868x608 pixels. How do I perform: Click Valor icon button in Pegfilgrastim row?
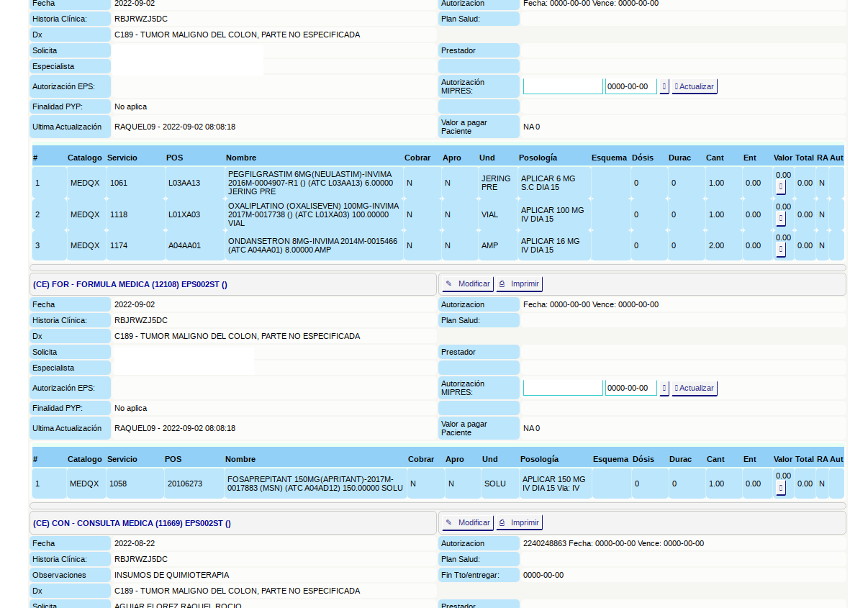[781, 187]
